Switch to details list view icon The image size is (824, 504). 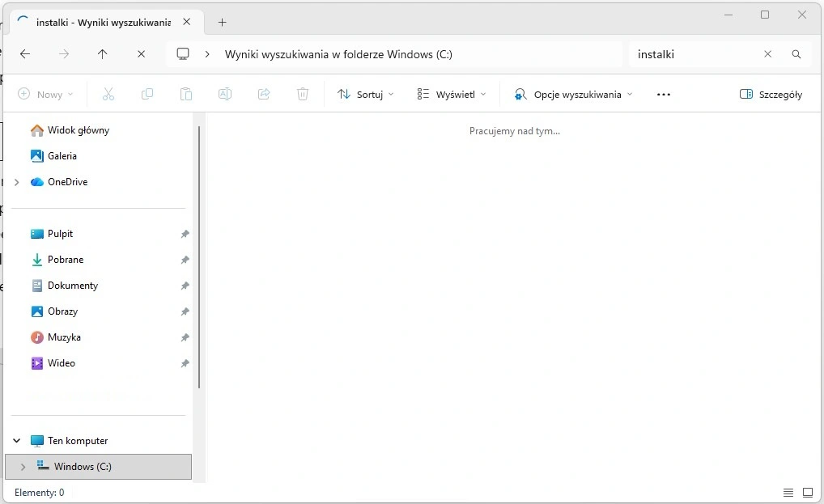tap(788, 493)
